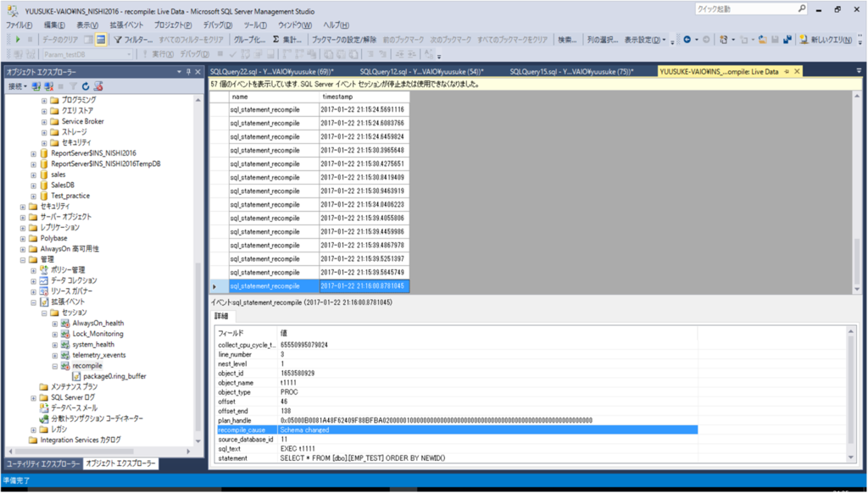The height and width of the screenshot is (493, 868).
Task: Expand the sales database node
Action: pos(33,174)
